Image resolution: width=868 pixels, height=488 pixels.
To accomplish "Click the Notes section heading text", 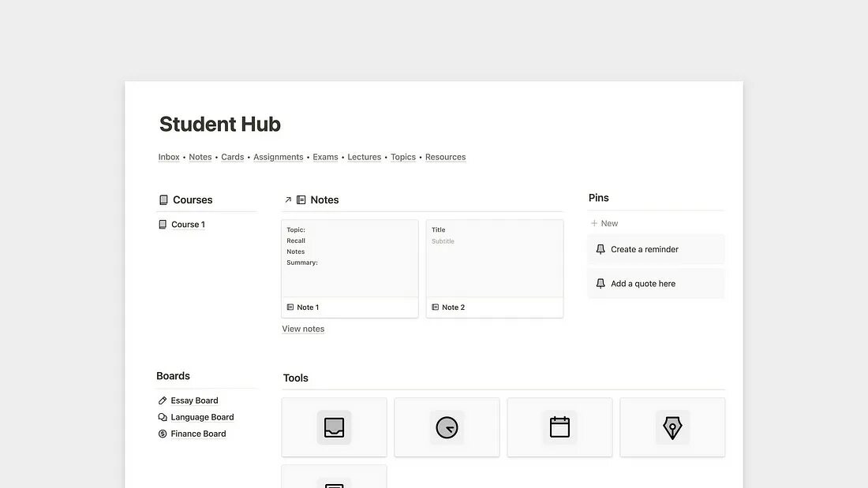I will [324, 199].
